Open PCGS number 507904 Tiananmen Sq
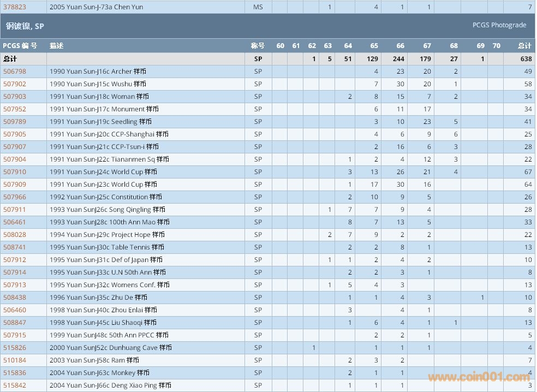Screen dimensions: 537x392 pyautogui.click(x=15, y=159)
